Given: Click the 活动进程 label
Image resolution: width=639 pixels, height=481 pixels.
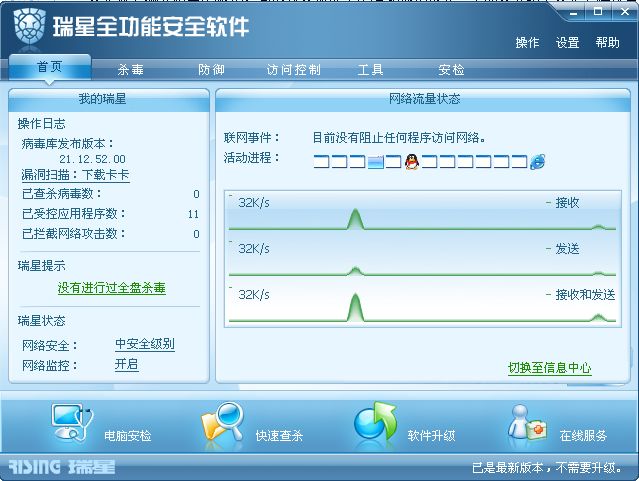Looking at the screenshot, I should [x=251, y=157].
